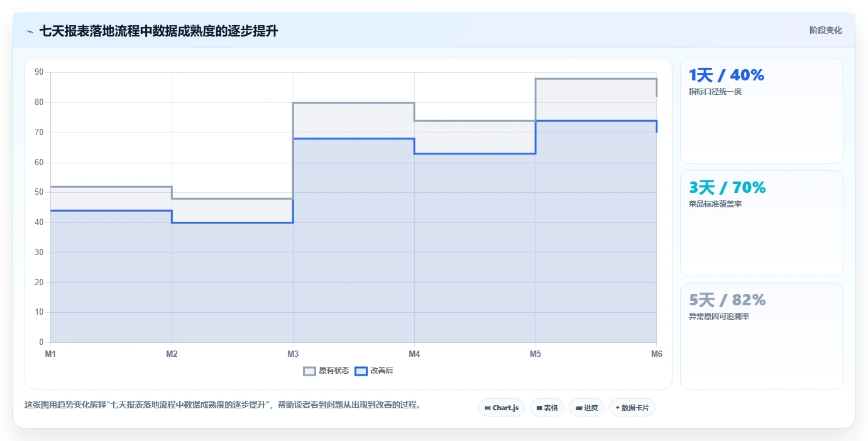Select the Chart.js tag chip
The image size is (868, 441).
pyautogui.click(x=502, y=408)
